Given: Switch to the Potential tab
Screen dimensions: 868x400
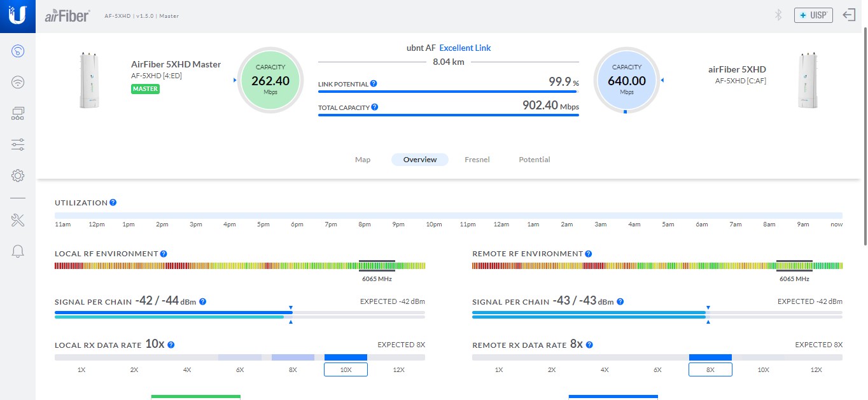Looking at the screenshot, I should (x=535, y=160).
